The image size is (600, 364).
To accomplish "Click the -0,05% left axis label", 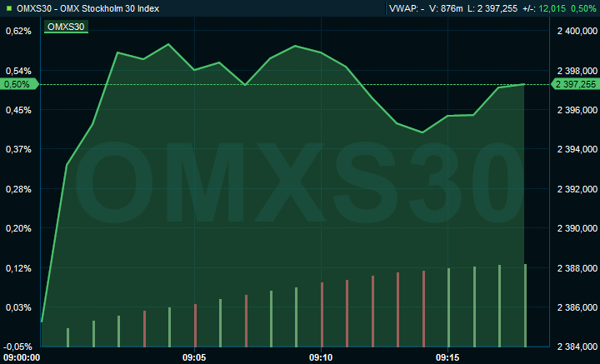I will pos(17,347).
